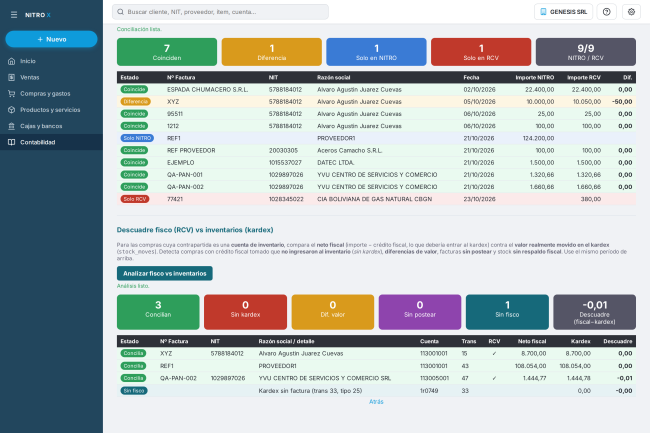
Task: Click the Nuevo button
Action: click(51, 39)
